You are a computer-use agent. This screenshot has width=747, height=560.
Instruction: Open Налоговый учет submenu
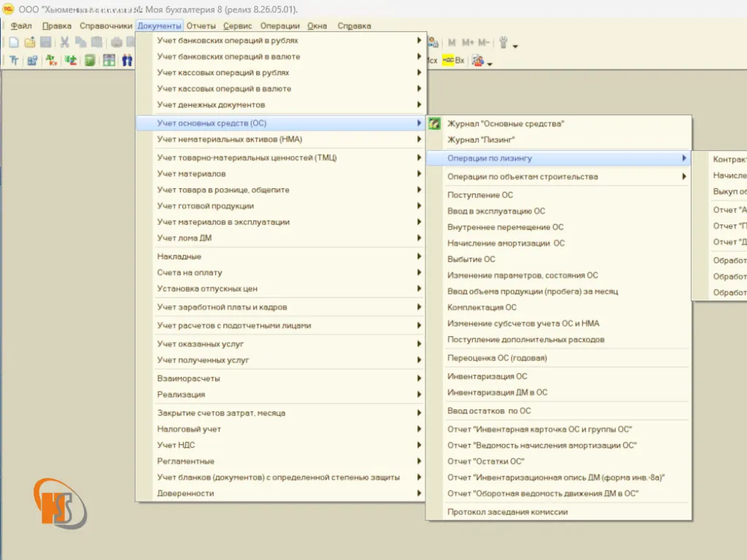coord(281,429)
